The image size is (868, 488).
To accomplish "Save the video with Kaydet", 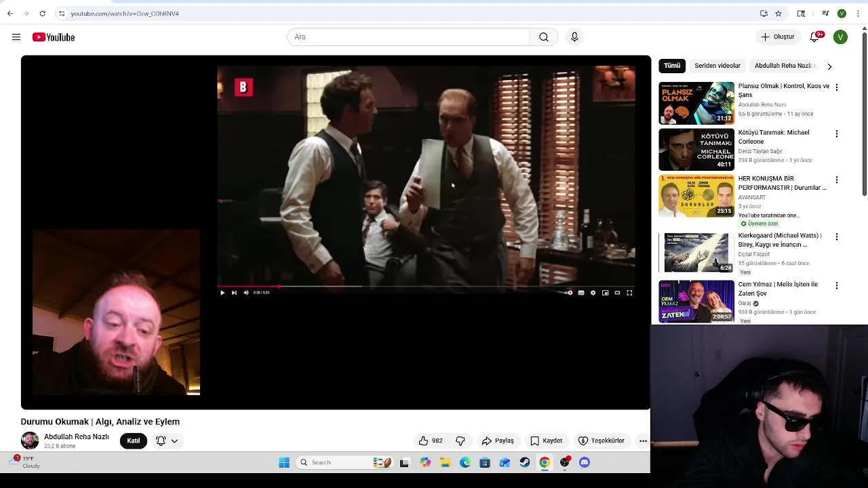I will (x=547, y=441).
